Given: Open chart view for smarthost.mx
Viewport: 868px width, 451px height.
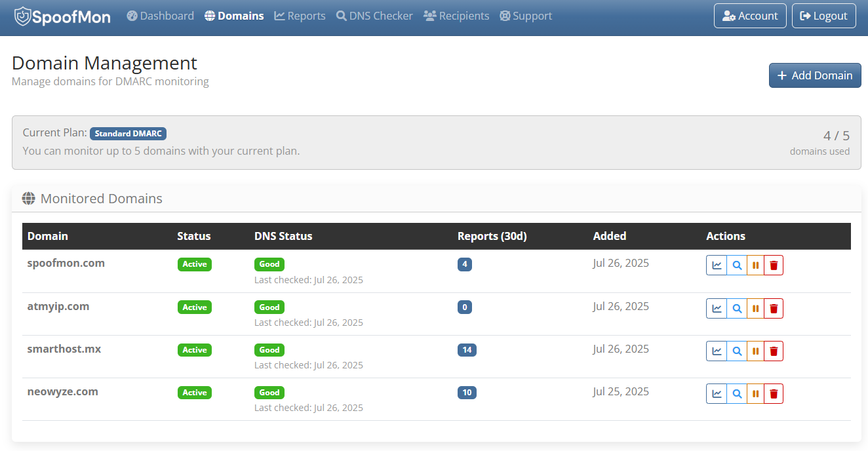Looking at the screenshot, I should click(x=717, y=351).
